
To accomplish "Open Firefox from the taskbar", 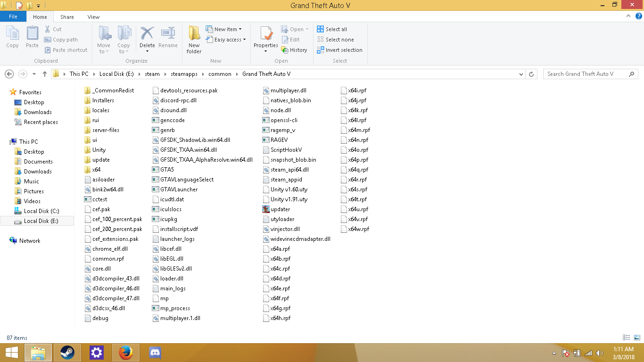I will click(x=125, y=353).
